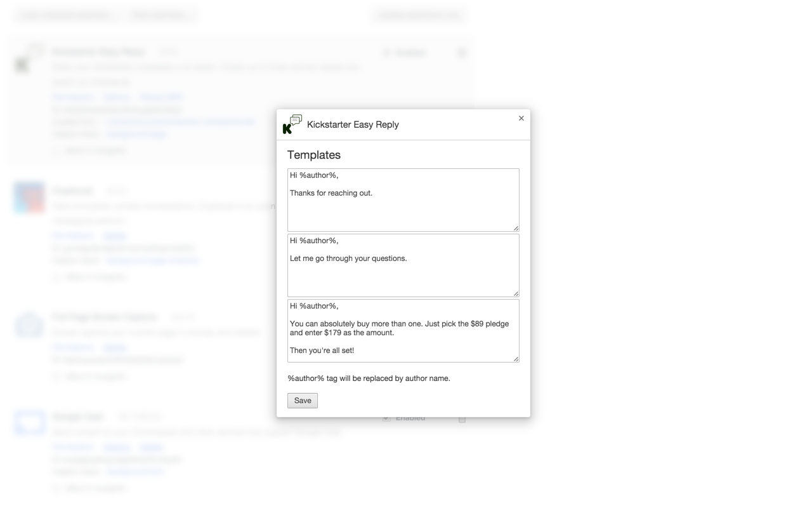Close the Kickstarter Easy Reply dialog

[521, 118]
